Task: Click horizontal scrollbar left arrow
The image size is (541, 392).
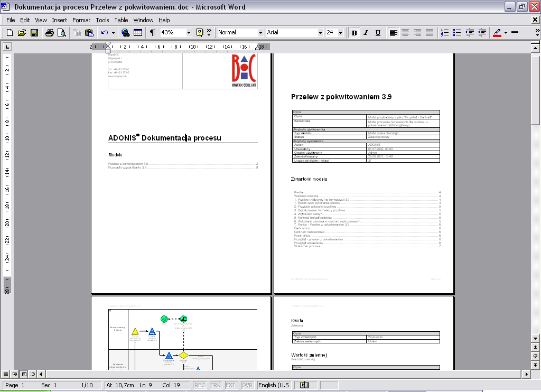Action: 41,374
